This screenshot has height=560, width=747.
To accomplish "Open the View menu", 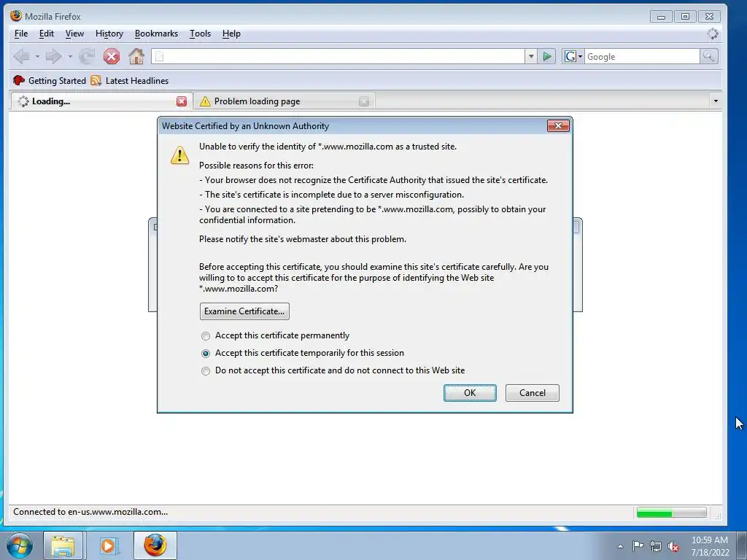I will point(74,34).
